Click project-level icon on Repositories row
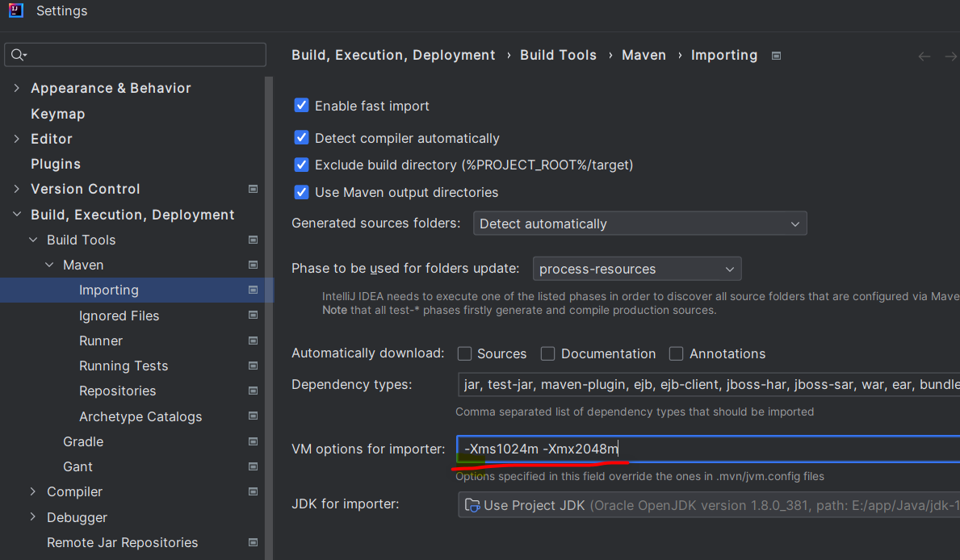Viewport: 960px width, 560px height. click(x=253, y=391)
